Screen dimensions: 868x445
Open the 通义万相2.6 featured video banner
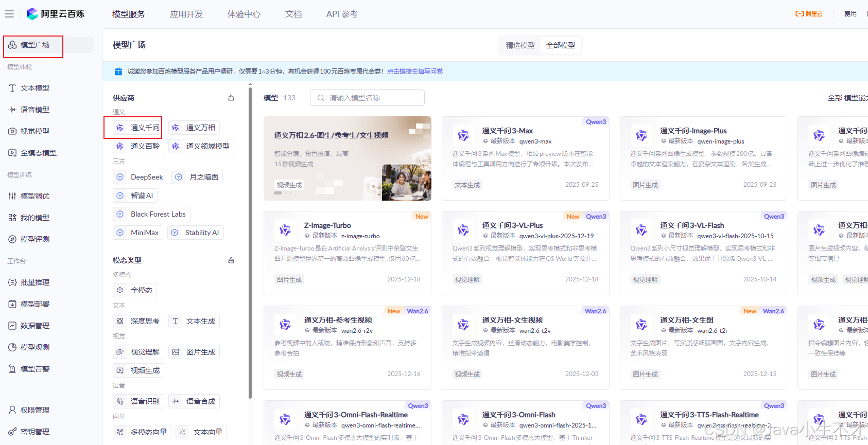tap(348, 158)
